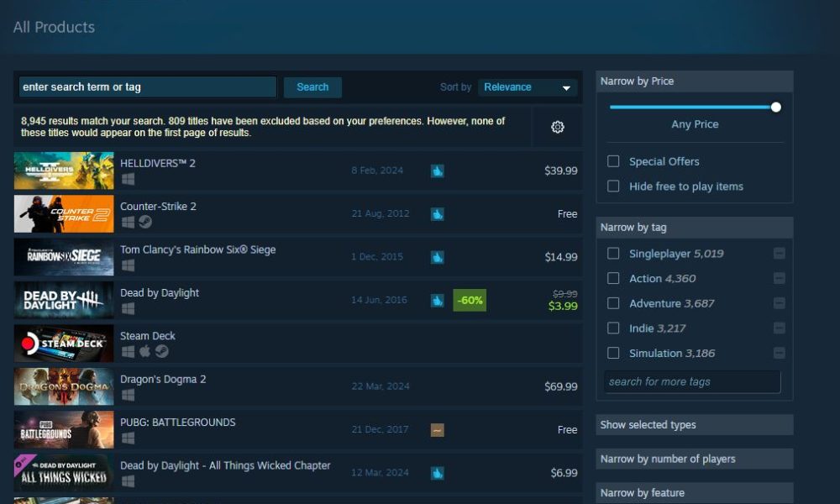Click the Counter-Strike 2 thumbnail
The width and height of the screenshot is (840, 504).
(x=64, y=213)
